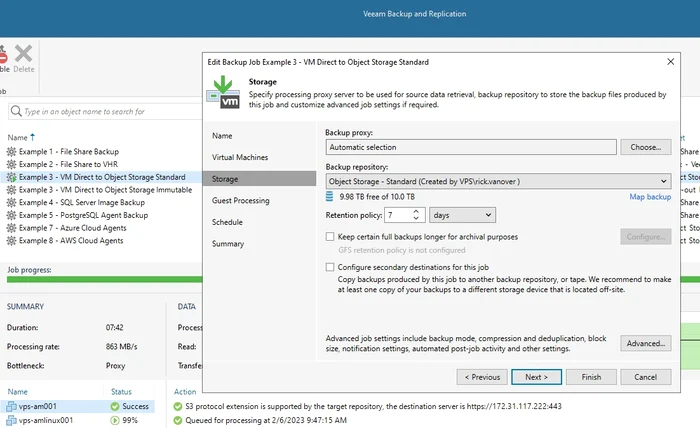The height and width of the screenshot is (428, 700).
Task: Select Example 7 - Azure Cloud Agents job
Action: coord(73,228)
